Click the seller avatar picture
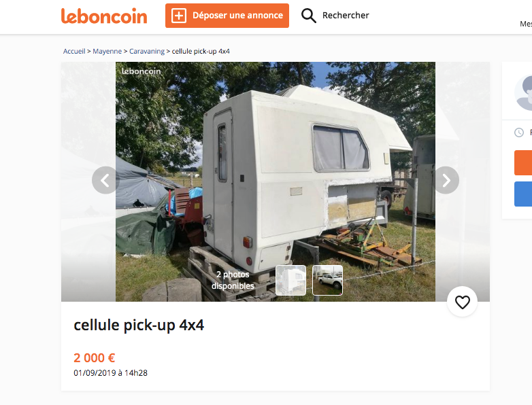 tap(524, 92)
